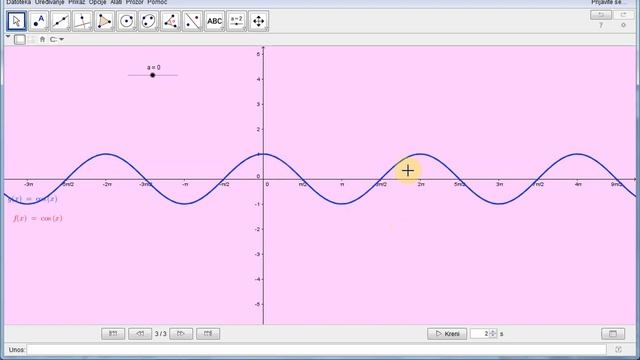
Task: Open the point capturing dropdown
Action: 57,40
